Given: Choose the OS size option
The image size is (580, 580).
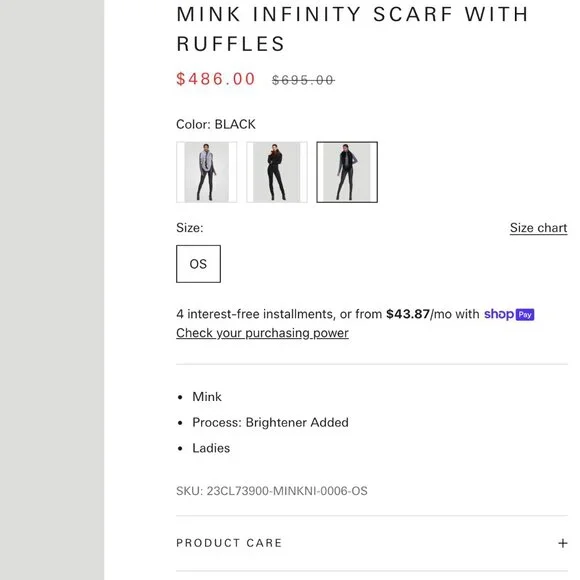Looking at the screenshot, I should 198,264.
